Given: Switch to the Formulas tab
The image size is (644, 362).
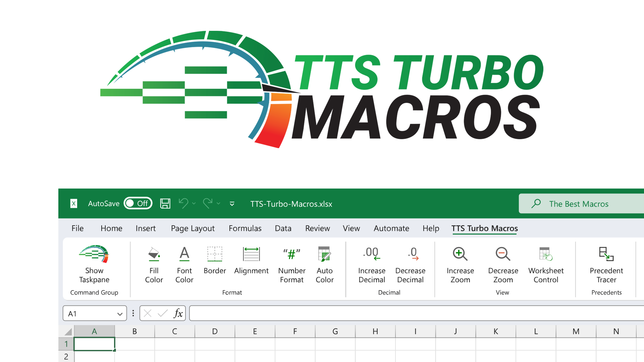Looking at the screenshot, I should (x=245, y=229).
